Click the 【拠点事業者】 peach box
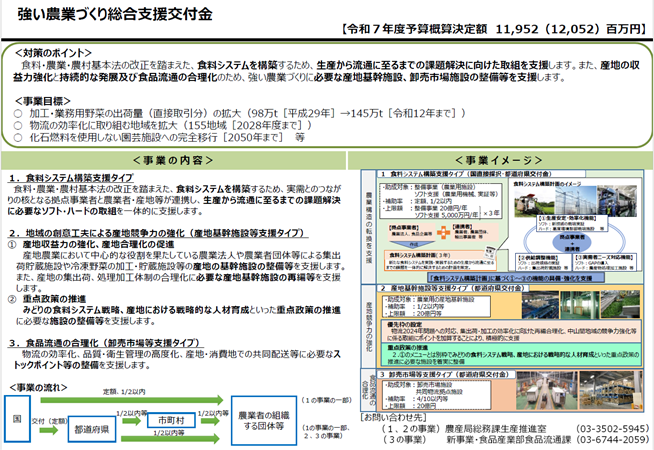 [411, 231]
